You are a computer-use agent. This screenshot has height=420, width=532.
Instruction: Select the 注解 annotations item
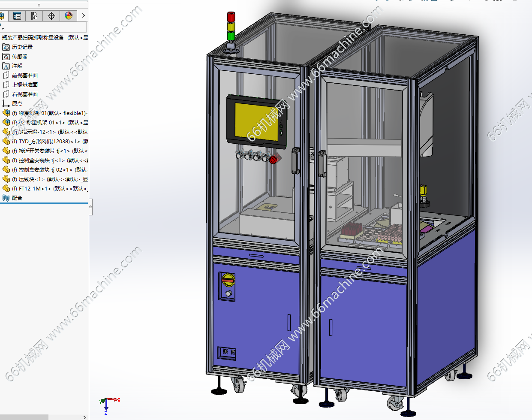(17, 66)
